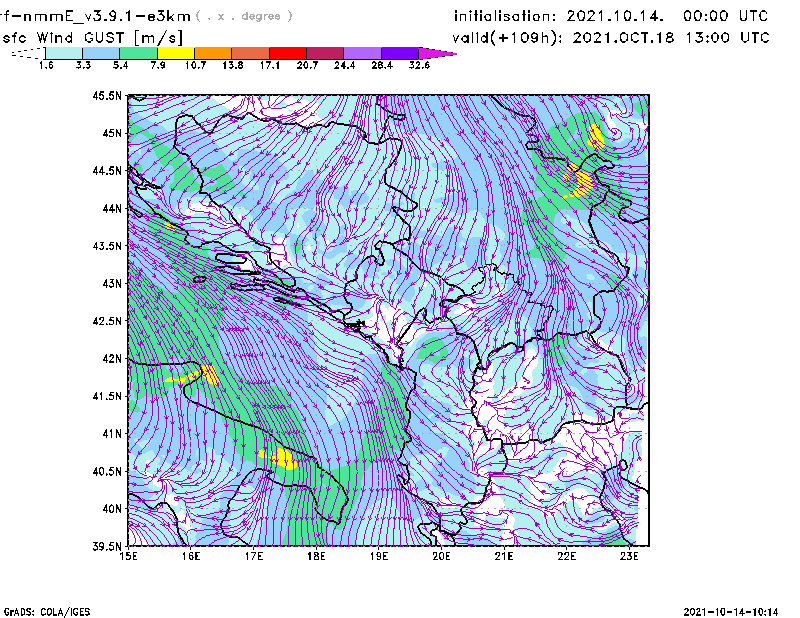Click the 'GrADS: COLA/IGES' credit text

pyautogui.click(x=47, y=612)
